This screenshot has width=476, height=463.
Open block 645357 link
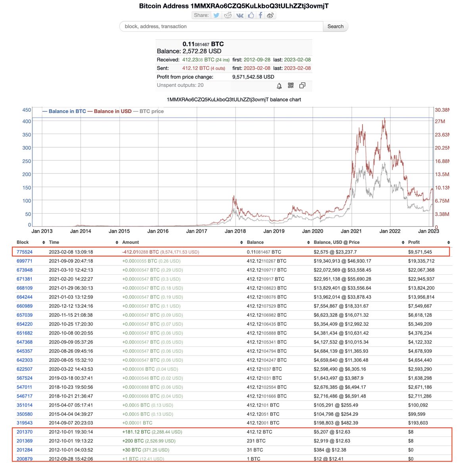coord(25,351)
